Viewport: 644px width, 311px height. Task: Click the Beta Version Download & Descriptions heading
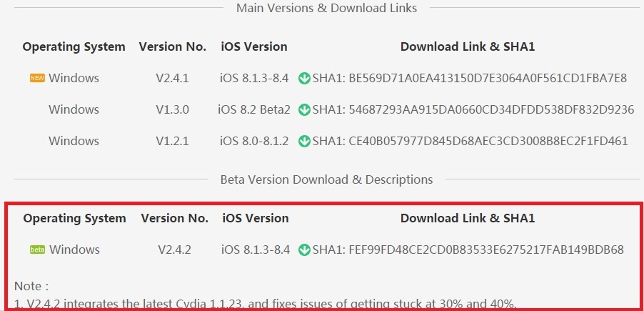coord(326,179)
